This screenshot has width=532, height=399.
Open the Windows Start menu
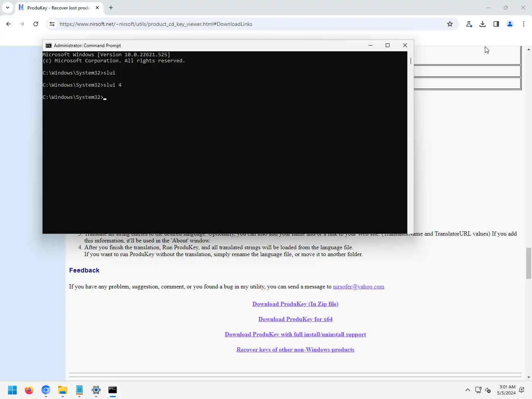pyautogui.click(x=12, y=390)
